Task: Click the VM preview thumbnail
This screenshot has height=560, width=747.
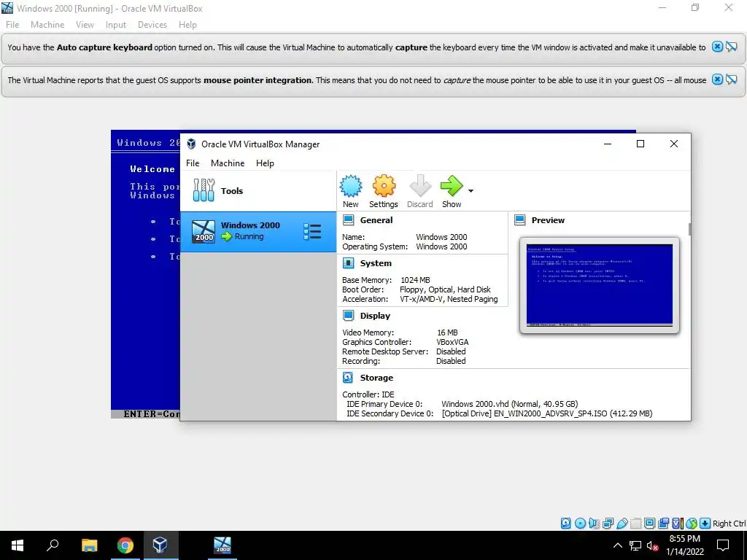Action: coord(600,285)
